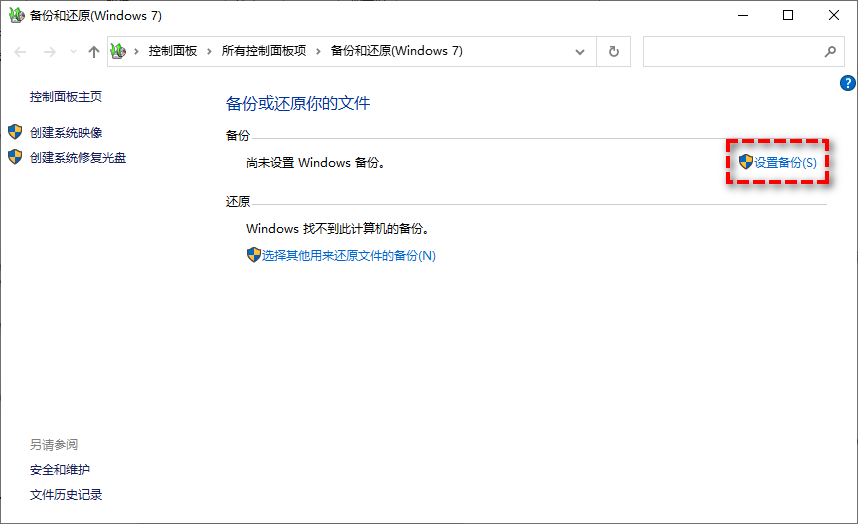Viewport: 858px width, 524px height.
Task: Click the 备份或还原你的文件 heading
Action: pos(298,103)
